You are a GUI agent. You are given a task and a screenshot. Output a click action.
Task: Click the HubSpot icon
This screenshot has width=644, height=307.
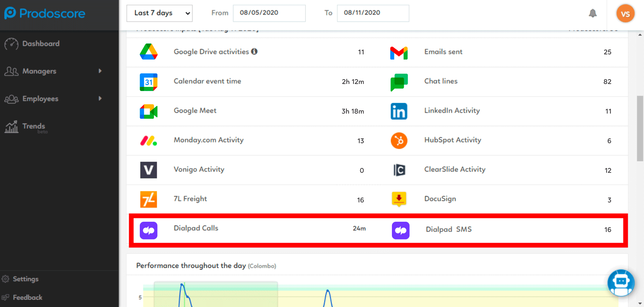tap(399, 141)
